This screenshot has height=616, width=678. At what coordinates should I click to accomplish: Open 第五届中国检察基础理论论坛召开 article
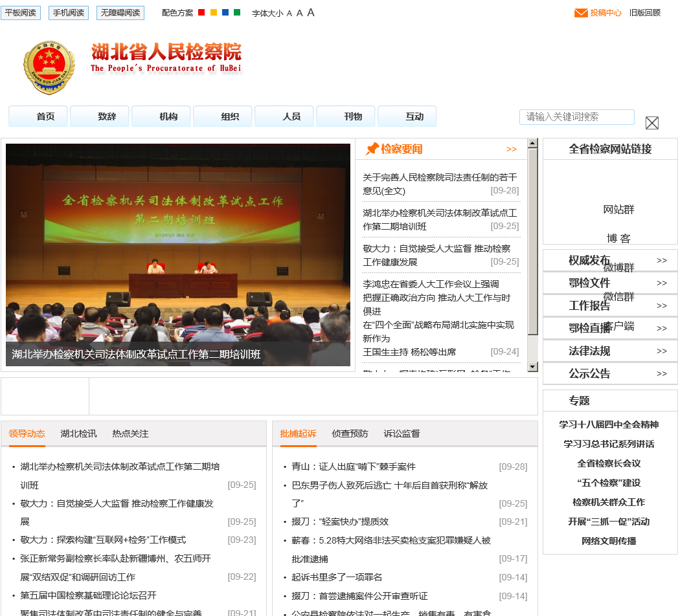pos(88,595)
